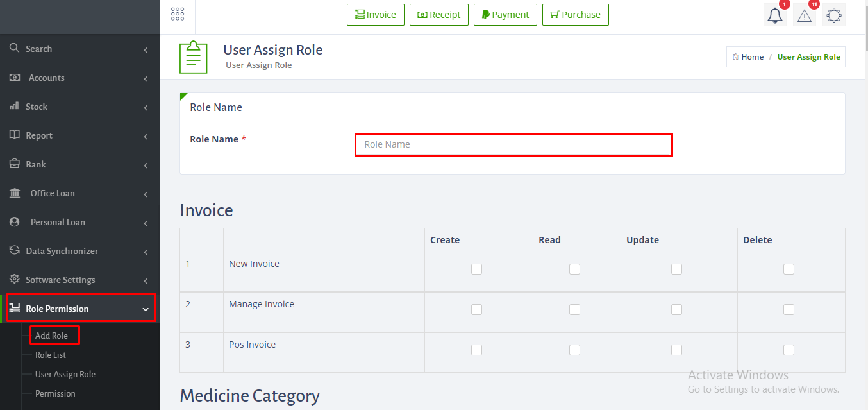Click the Search magnifier icon in sidebar
This screenshot has height=410, width=868.
(x=14, y=49)
